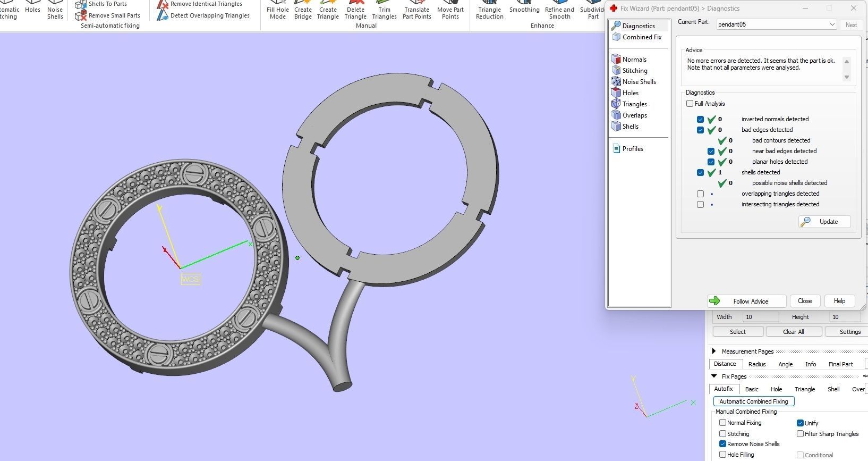Open Refine and Smooth tool
Image resolution: width=868 pixels, height=461 pixels.
point(559,10)
